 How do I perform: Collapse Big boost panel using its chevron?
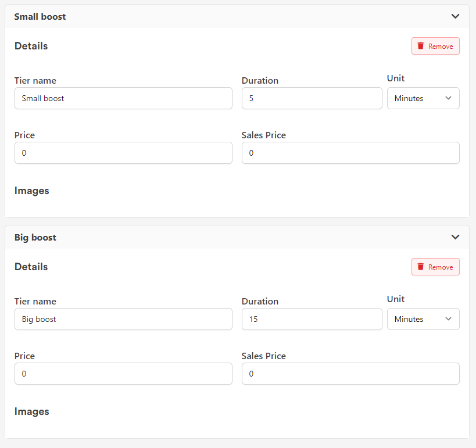click(x=455, y=237)
